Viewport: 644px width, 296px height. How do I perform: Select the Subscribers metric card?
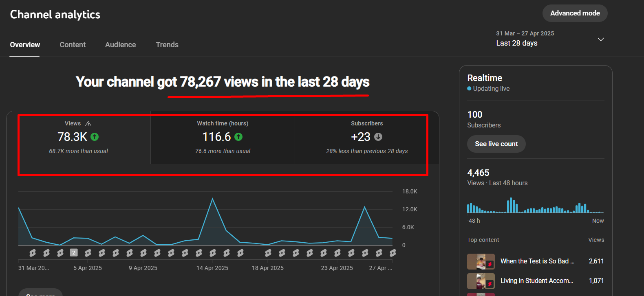pyautogui.click(x=367, y=138)
